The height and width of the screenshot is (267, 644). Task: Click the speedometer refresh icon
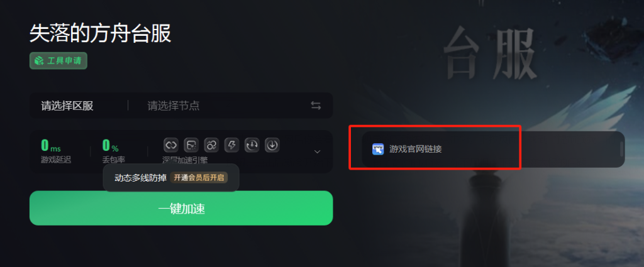(x=252, y=144)
